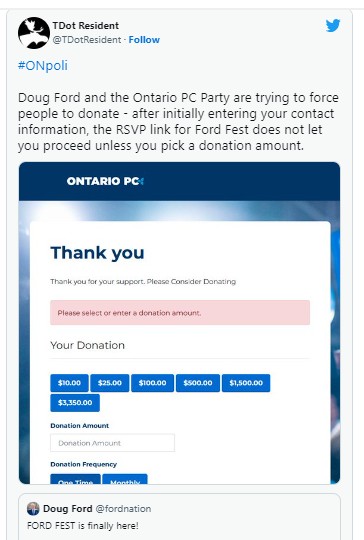Image resolution: width=364 pixels, height=540 pixels.
Task: Click the Donation Amount input field
Action: point(113,443)
